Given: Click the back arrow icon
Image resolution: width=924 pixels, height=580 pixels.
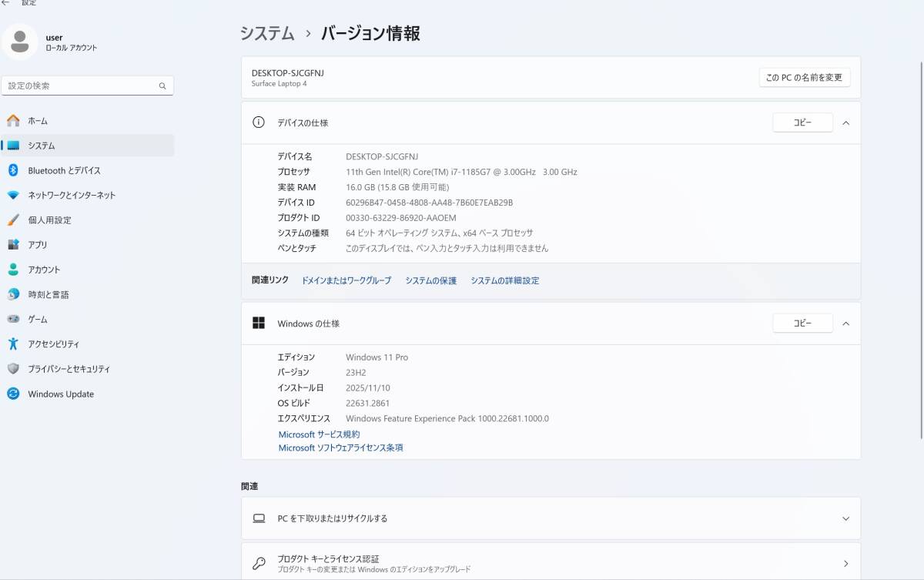Looking at the screenshot, I should click(5, 3).
